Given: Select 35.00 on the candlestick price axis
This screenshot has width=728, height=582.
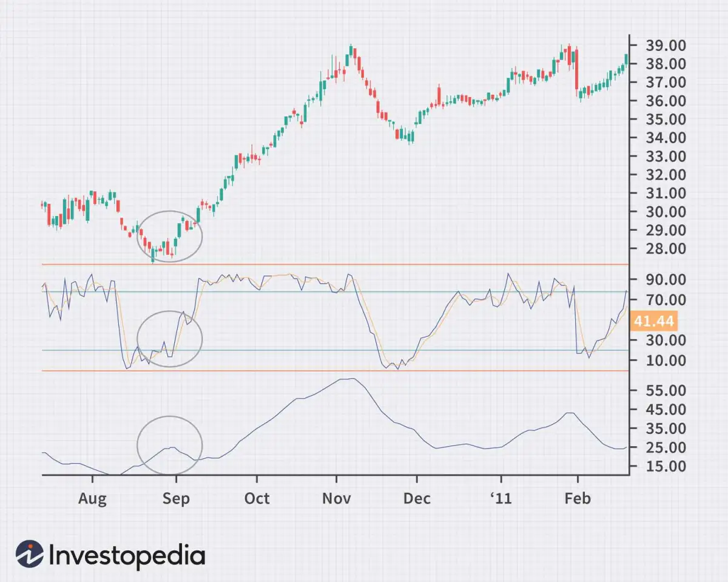Looking at the screenshot, I should [666, 120].
